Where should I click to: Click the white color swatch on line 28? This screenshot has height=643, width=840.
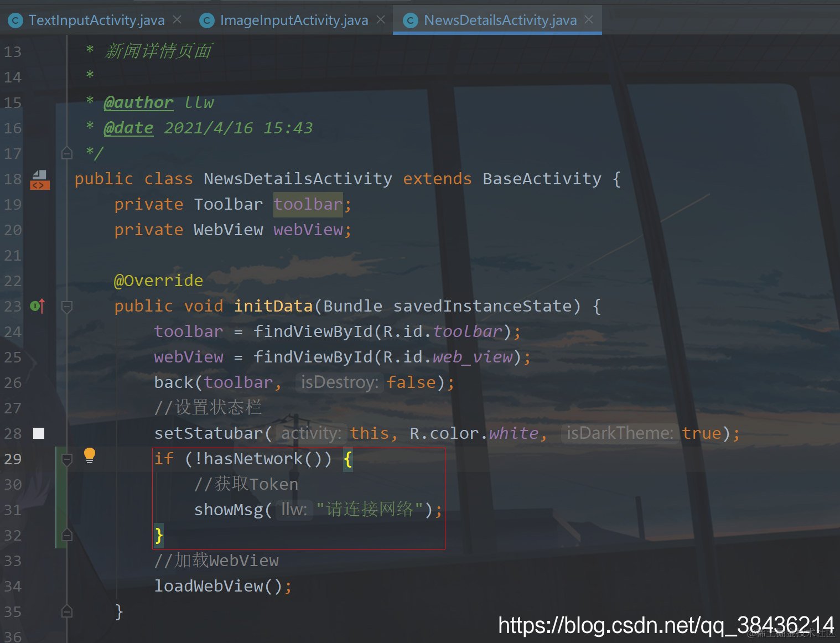[39, 433]
